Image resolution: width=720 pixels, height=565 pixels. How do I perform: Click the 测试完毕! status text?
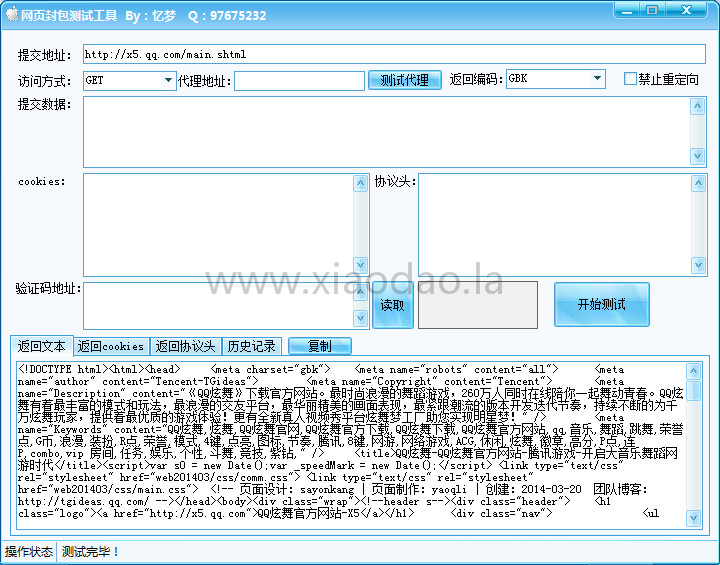[x=90, y=552]
